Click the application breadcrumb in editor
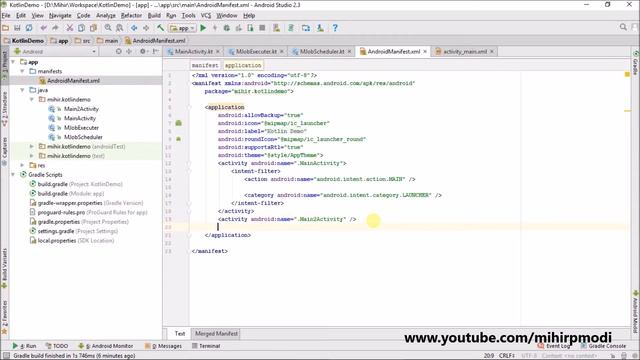 coord(243,65)
